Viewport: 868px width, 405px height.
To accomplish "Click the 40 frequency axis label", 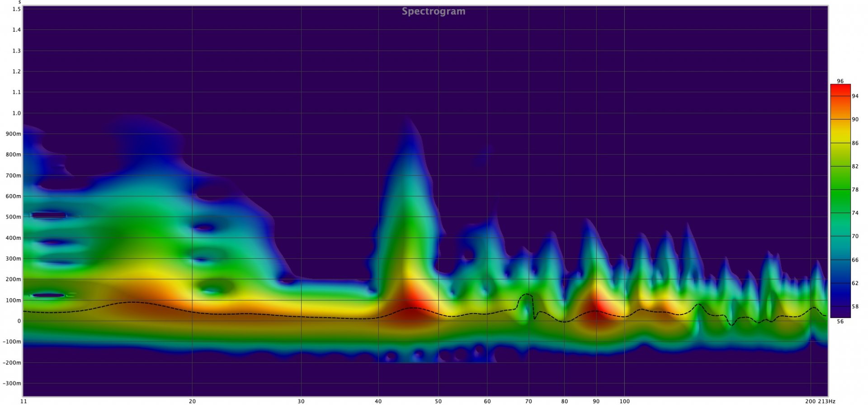I will tap(378, 401).
